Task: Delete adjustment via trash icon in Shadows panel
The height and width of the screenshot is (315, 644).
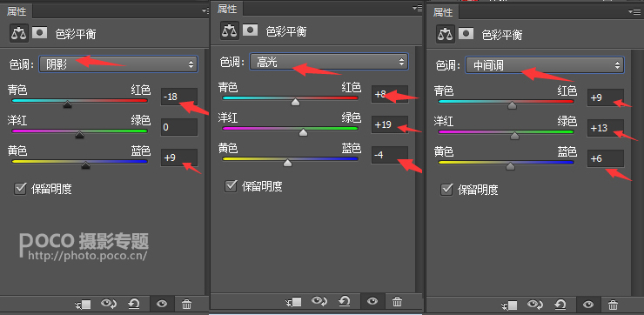Action: (186, 305)
